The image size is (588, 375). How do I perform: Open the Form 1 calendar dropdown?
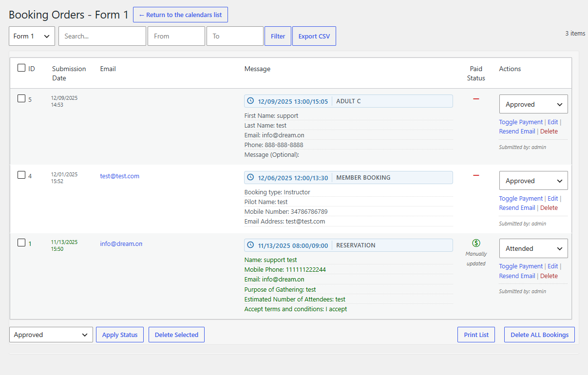pyautogui.click(x=32, y=36)
